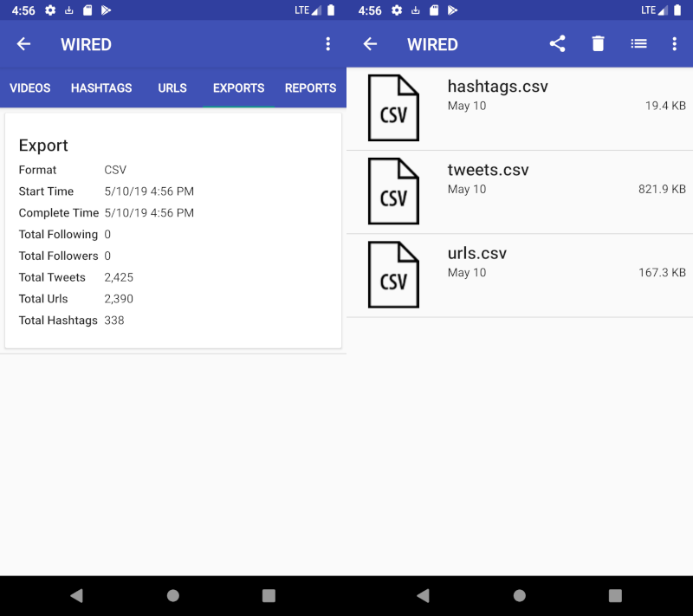The width and height of the screenshot is (693, 616).
Task: Tap the CSV icon for tweets.csv
Action: pos(393,191)
